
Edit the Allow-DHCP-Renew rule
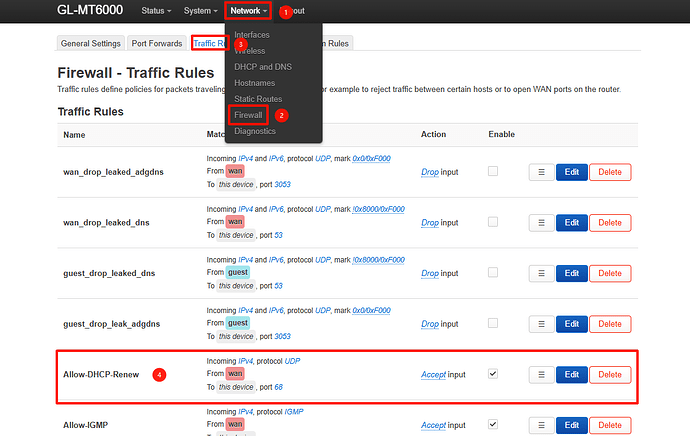point(571,374)
